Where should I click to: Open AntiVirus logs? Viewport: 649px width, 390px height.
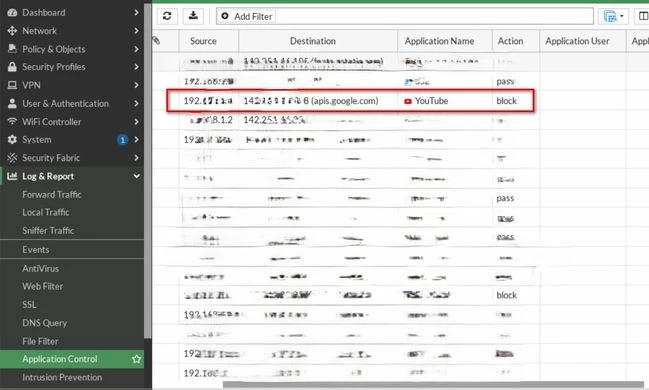pos(41,268)
